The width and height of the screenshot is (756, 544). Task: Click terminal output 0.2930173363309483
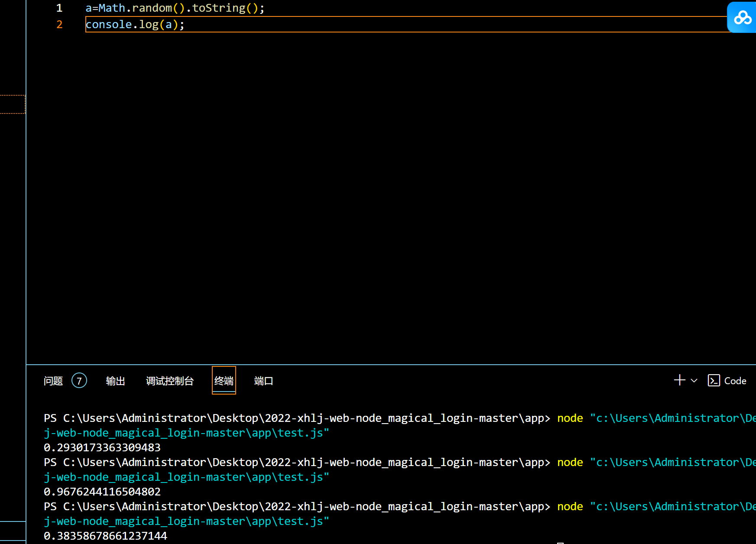click(102, 447)
